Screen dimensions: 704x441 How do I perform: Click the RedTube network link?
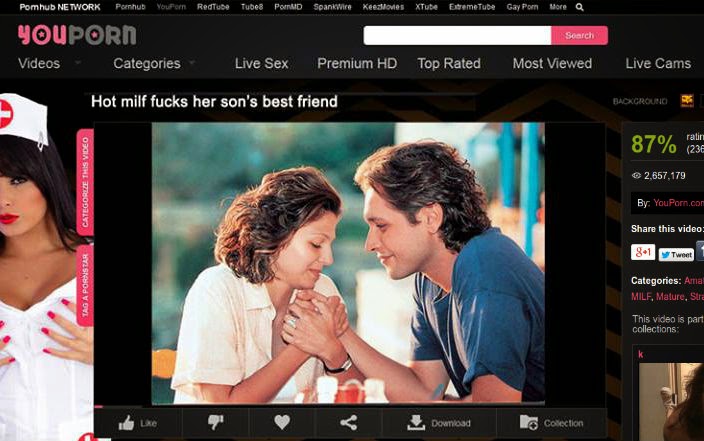pyautogui.click(x=213, y=7)
